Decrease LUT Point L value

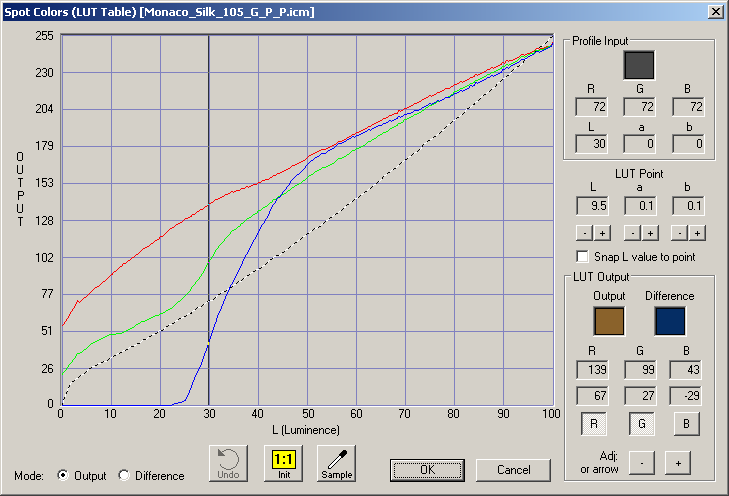tap(584, 233)
